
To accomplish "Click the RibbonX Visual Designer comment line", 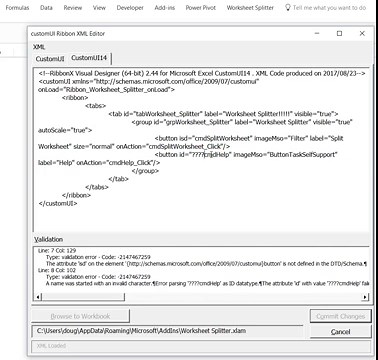I will coord(202,73).
